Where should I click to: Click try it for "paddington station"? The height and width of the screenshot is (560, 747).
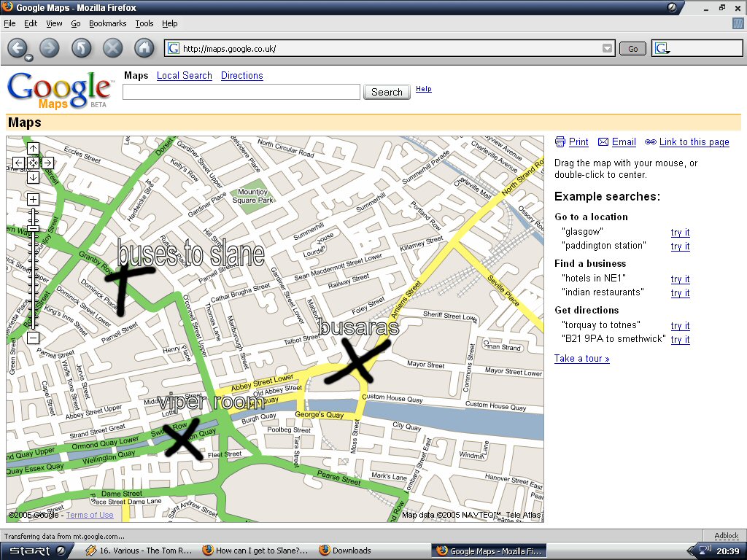[681, 246]
